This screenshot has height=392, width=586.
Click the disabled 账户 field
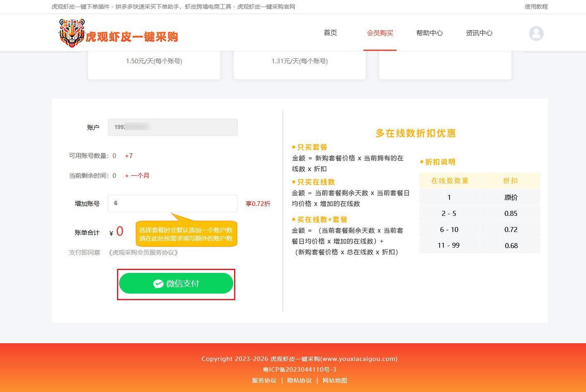tap(173, 127)
